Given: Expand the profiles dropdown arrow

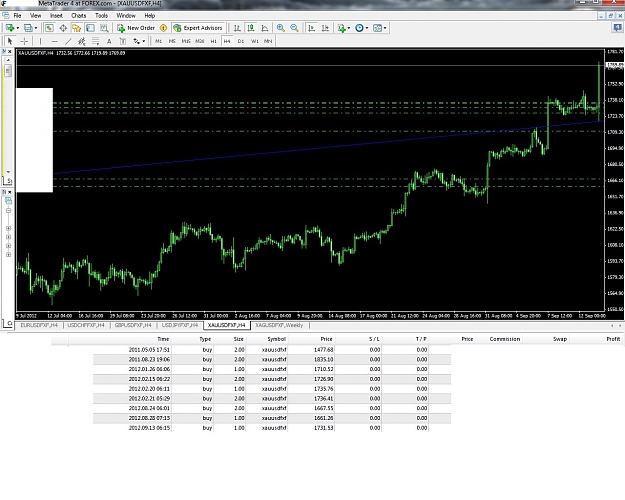Looking at the screenshot, I should 36,28.
